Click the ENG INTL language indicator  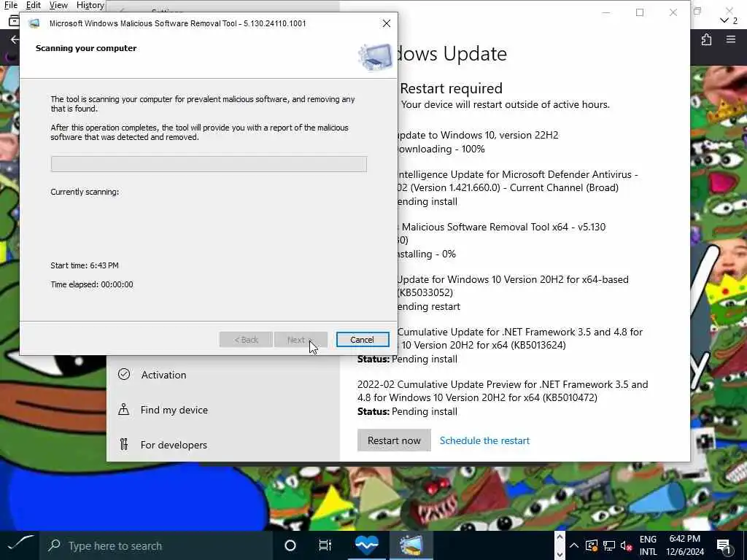(x=648, y=545)
